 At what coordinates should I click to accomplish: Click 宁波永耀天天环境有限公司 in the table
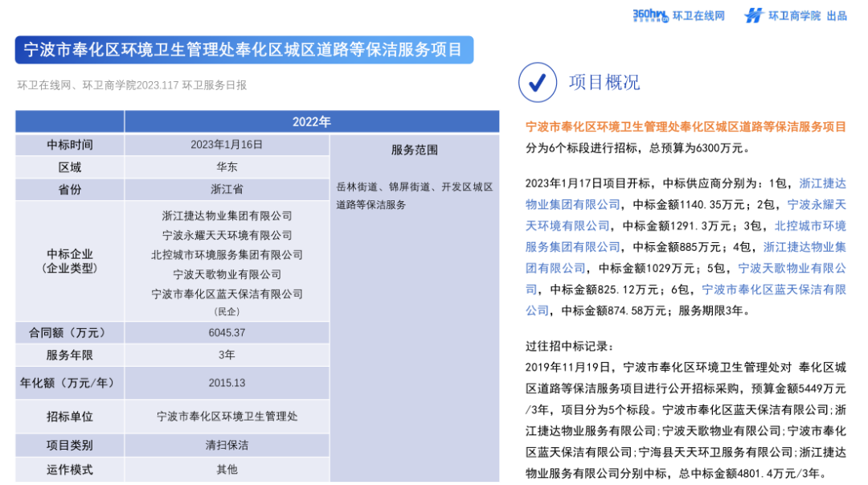pyautogui.click(x=227, y=235)
